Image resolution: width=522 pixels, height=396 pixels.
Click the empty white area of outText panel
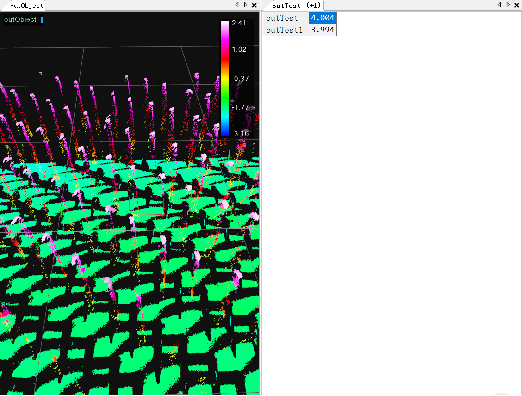pos(392,213)
